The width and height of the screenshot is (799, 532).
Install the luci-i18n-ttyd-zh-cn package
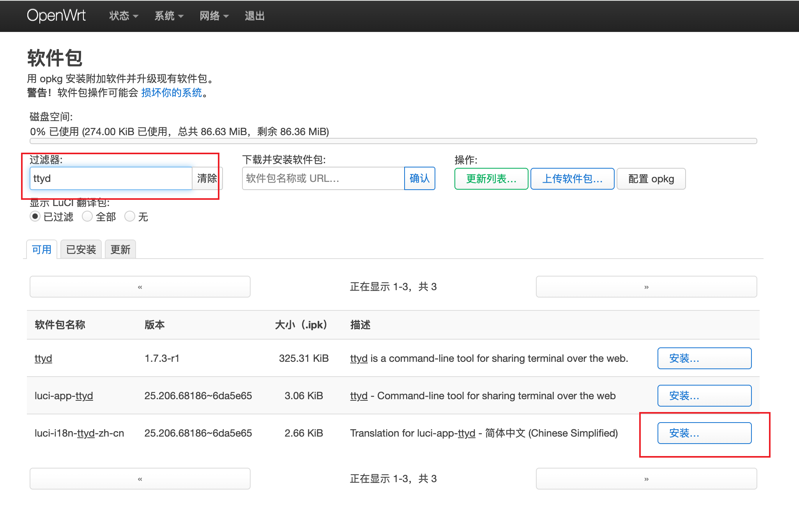point(704,433)
